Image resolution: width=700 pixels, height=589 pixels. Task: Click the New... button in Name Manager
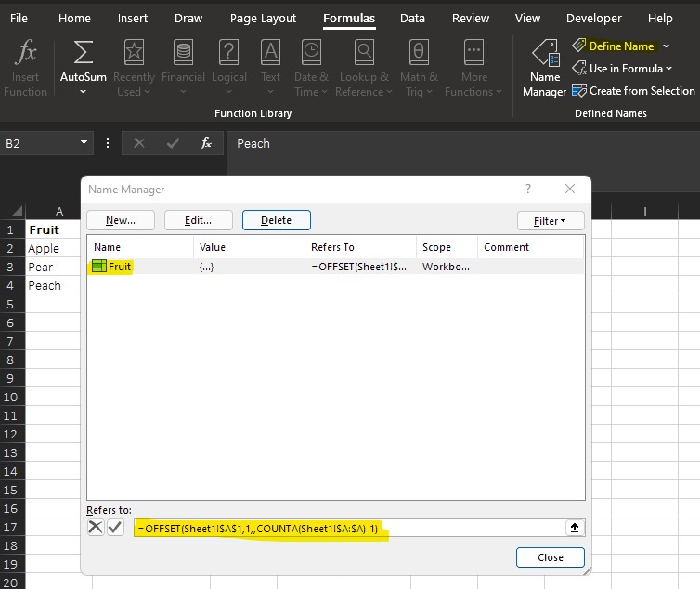click(x=121, y=220)
